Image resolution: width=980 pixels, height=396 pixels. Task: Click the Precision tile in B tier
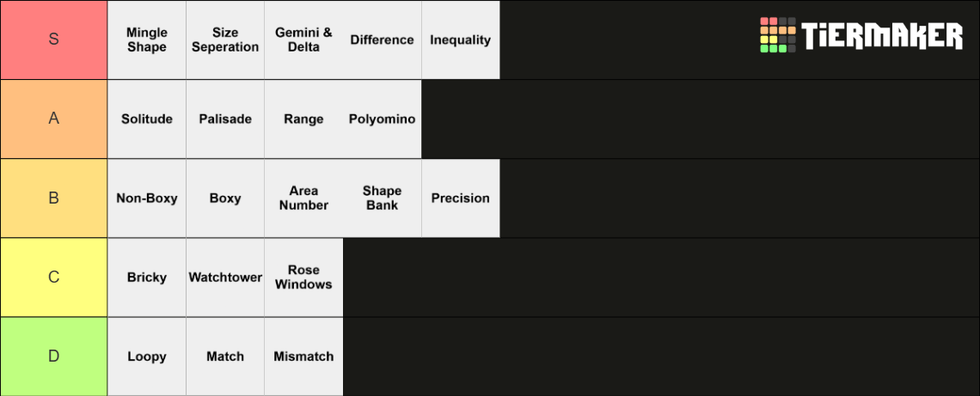[x=461, y=198]
